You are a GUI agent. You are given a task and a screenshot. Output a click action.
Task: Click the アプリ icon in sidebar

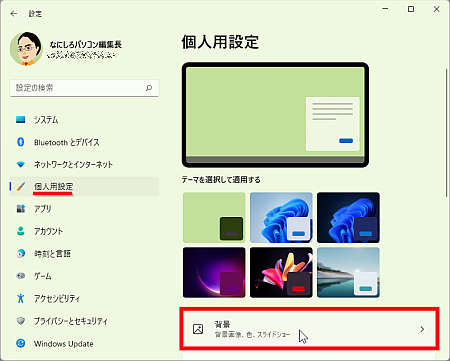point(21,209)
